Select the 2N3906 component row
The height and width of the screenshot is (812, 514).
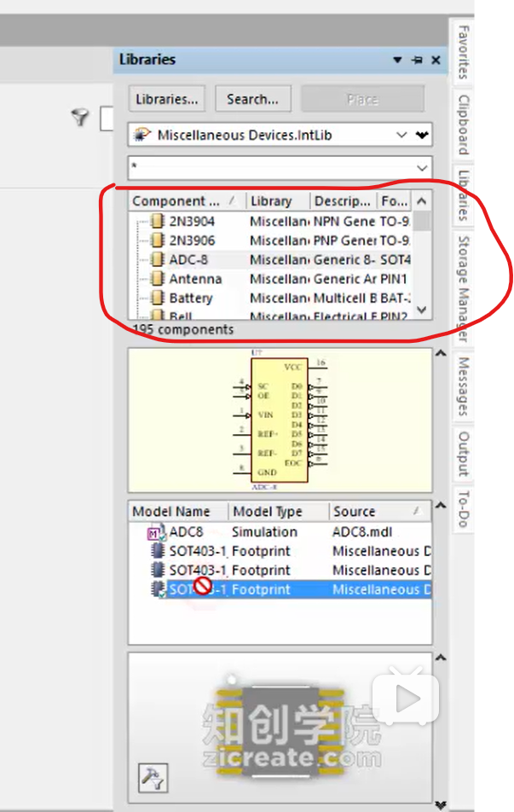(271, 241)
